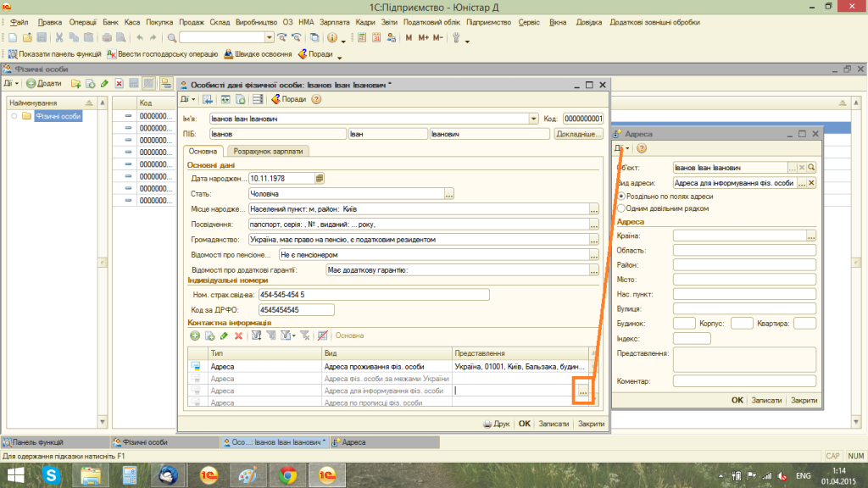868x488 pixels.
Task: Click Докладніше button
Action: pos(578,134)
